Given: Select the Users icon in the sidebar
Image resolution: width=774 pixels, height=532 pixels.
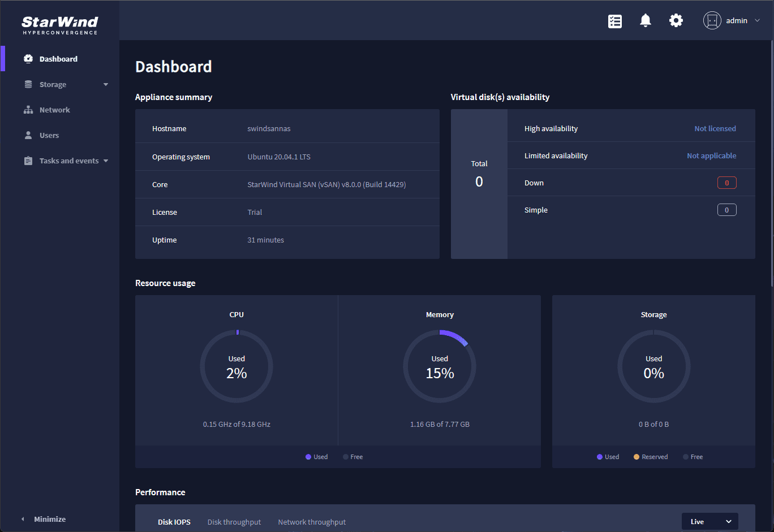Looking at the screenshot, I should click(28, 135).
